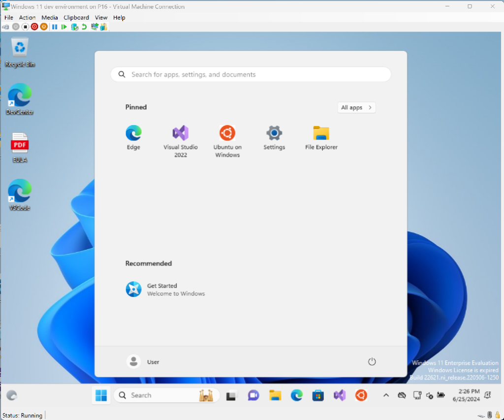Click the power button in the Start menu
Viewport: 504px width, 420px height.
click(x=372, y=361)
